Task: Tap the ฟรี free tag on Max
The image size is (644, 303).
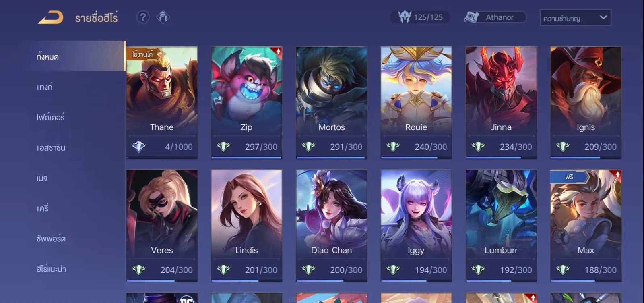Action: [x=570, y=177]
